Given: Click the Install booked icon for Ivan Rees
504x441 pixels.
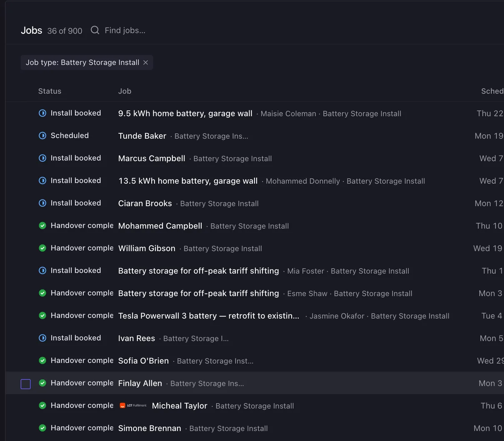Looking at the screenshot, I should (42, 338).
